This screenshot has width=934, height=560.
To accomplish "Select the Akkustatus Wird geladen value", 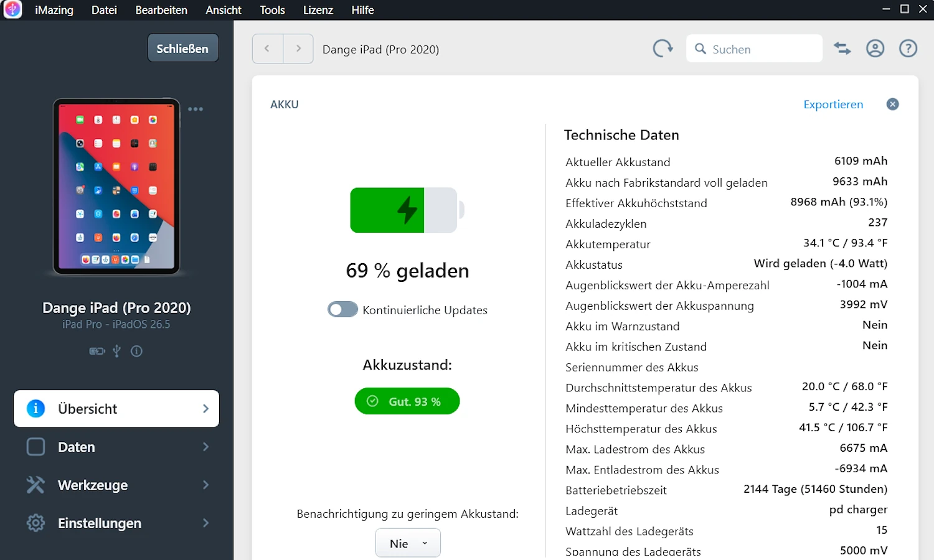I will [821, 263].
